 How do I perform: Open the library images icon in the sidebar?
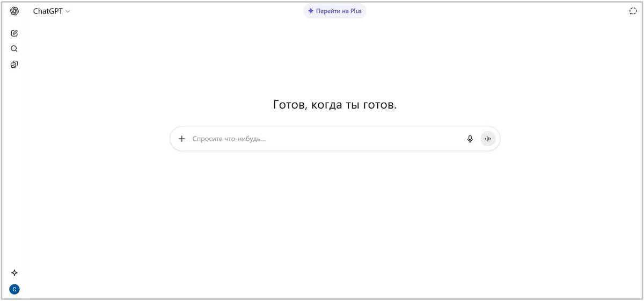pyautogui.click(x=14, y=64)
